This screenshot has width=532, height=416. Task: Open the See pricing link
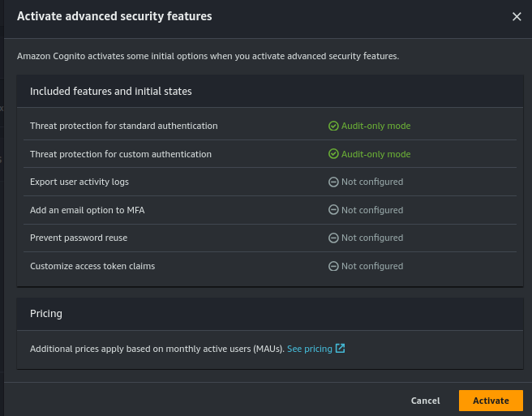tap(309, 349)
